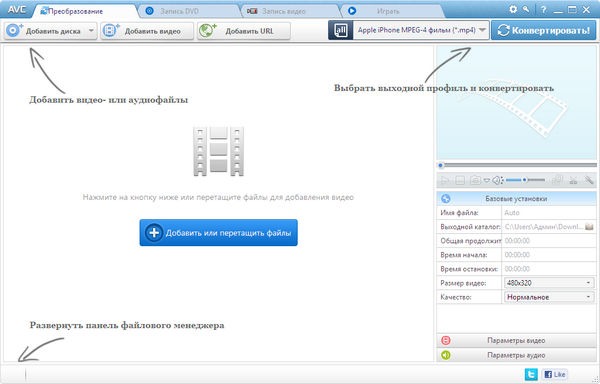Click the Время остановки value 00:00:00
The width and height of the screenshot is (600, 384).
(x=517, y=269)
